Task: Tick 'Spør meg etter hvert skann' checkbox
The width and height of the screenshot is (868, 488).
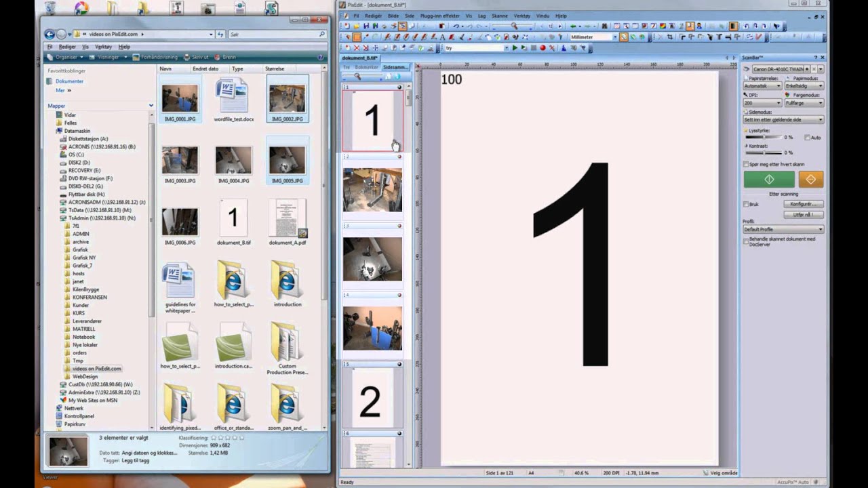Action: point(746,164)
